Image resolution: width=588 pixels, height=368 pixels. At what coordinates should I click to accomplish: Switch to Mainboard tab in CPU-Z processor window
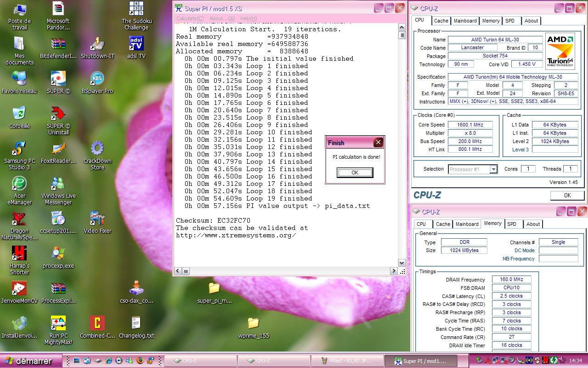pos(465,21)
